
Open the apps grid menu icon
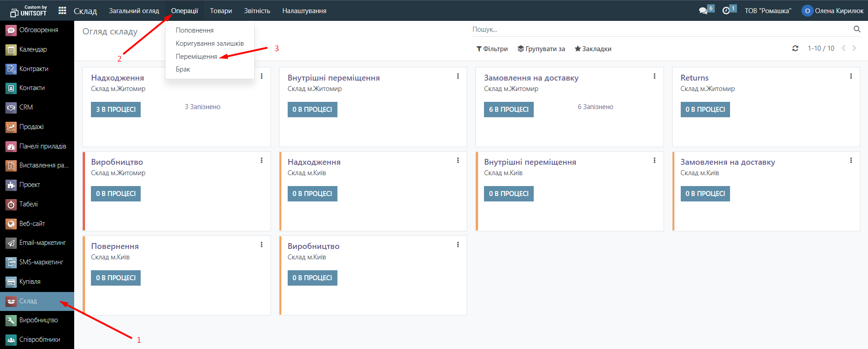click(62, 10)
